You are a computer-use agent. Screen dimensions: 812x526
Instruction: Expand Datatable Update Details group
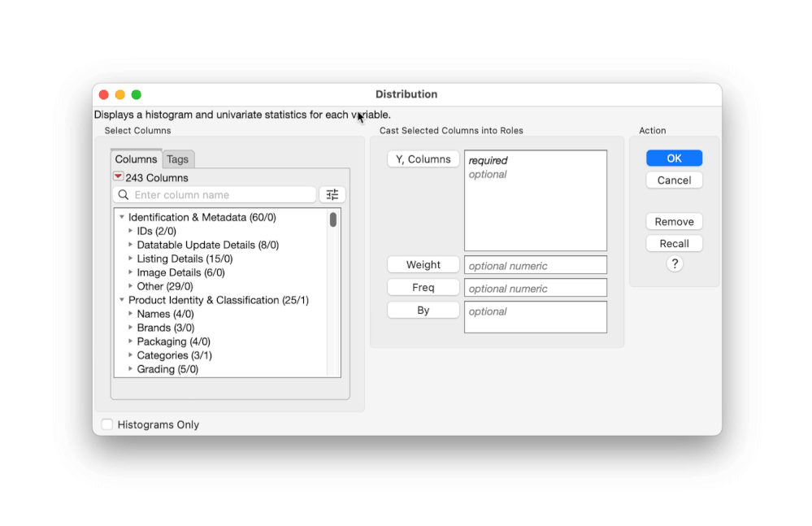pyautogui.click(x=131, y=245)
